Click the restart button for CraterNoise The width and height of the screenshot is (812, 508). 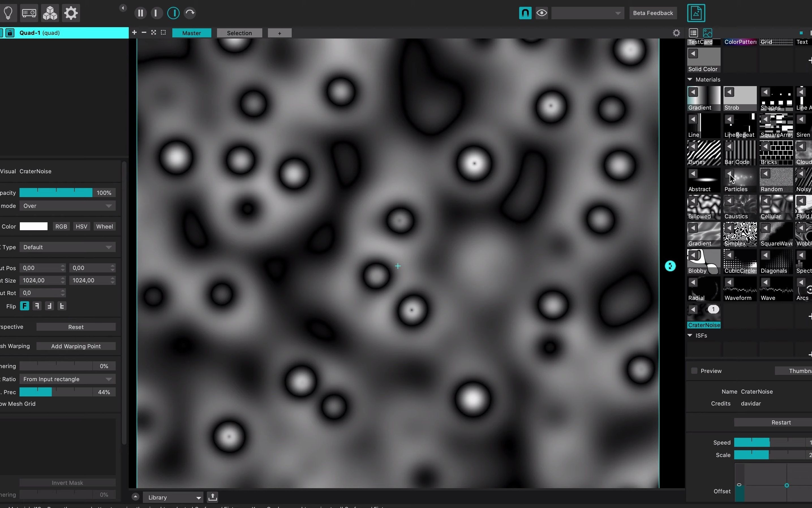pos(781,422)
